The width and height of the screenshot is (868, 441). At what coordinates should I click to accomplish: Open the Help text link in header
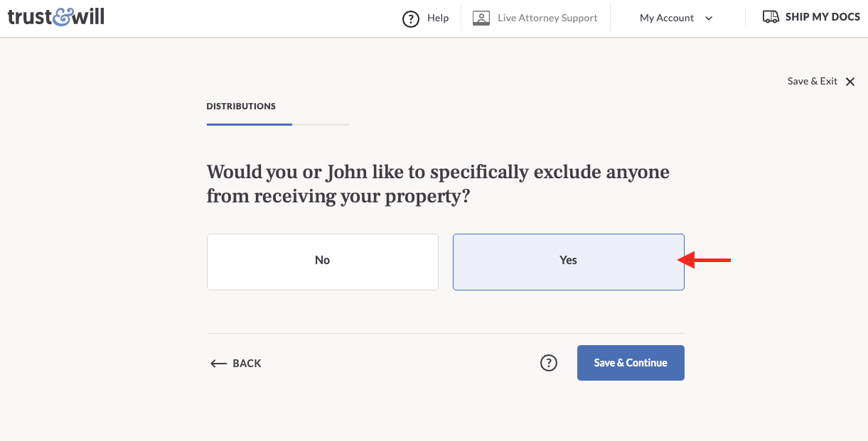(x=438, y=18)
